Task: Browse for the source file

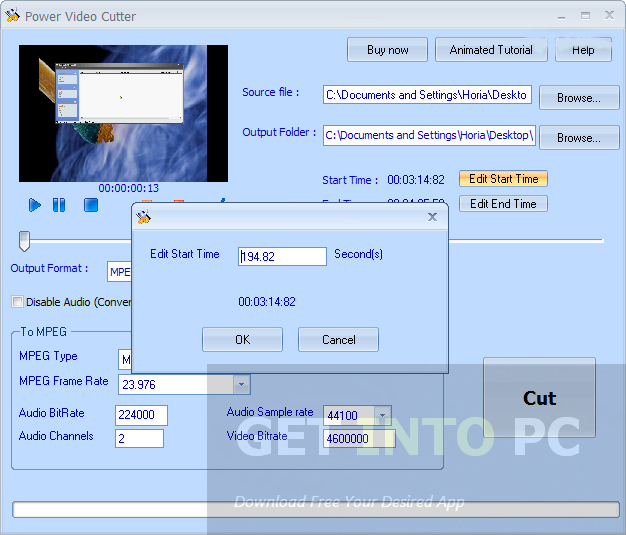Action: tap(579, 97)
